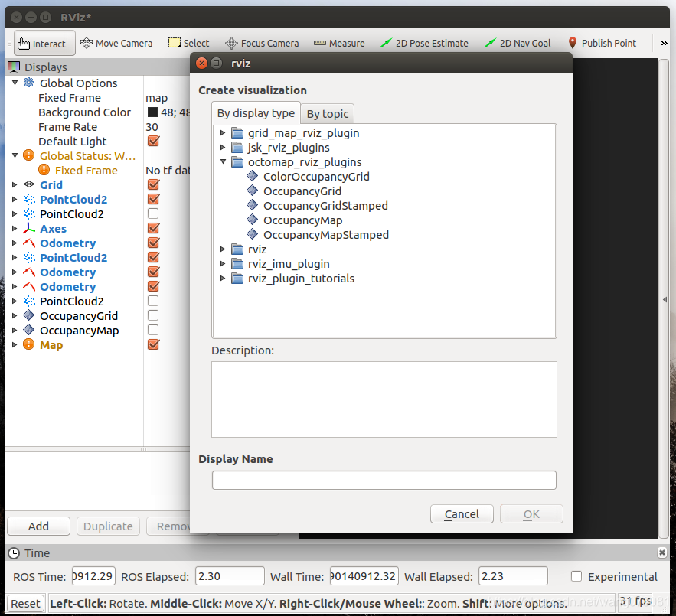Select OccupancyGrid in the plugin list

(302, 191)
